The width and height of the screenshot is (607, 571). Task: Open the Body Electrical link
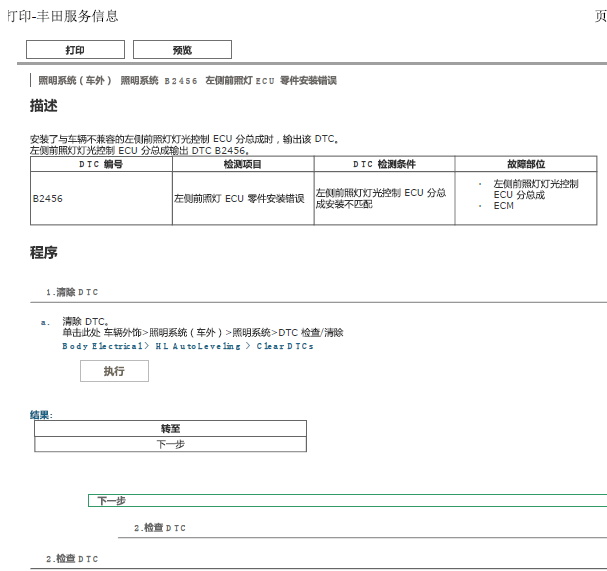[x=103, y=346]
